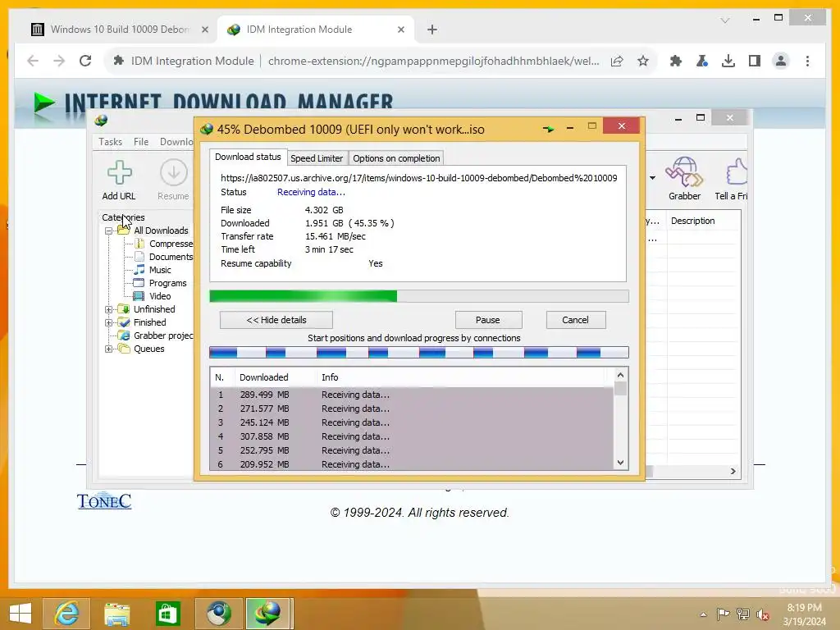
Task: Open Chrome downloads tray icon
Action: [x=728, y=61]
